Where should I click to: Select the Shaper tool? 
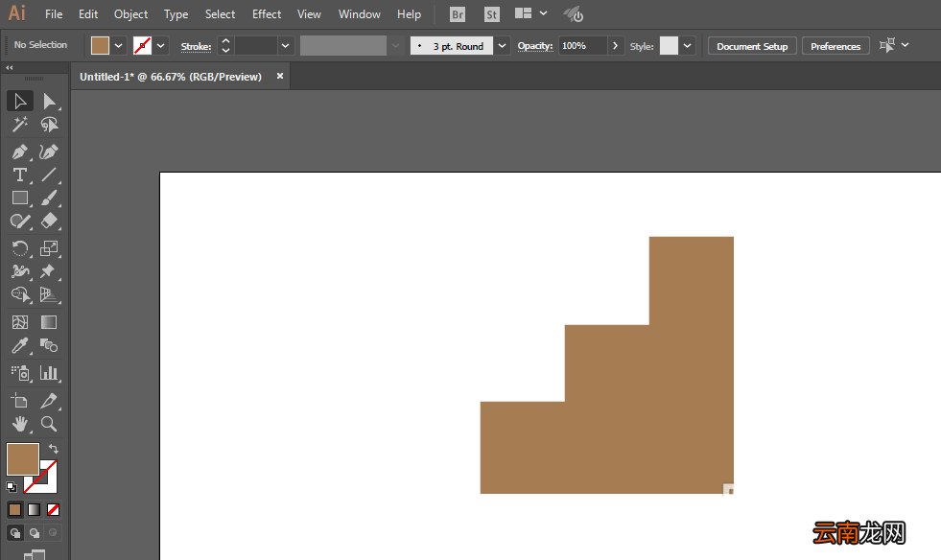point(20,221)
